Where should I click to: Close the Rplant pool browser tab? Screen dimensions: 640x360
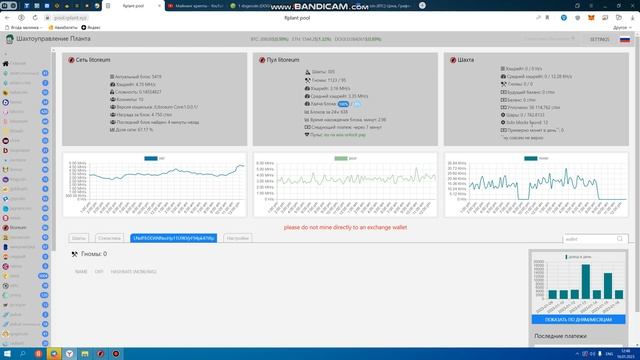click(160, 6)
